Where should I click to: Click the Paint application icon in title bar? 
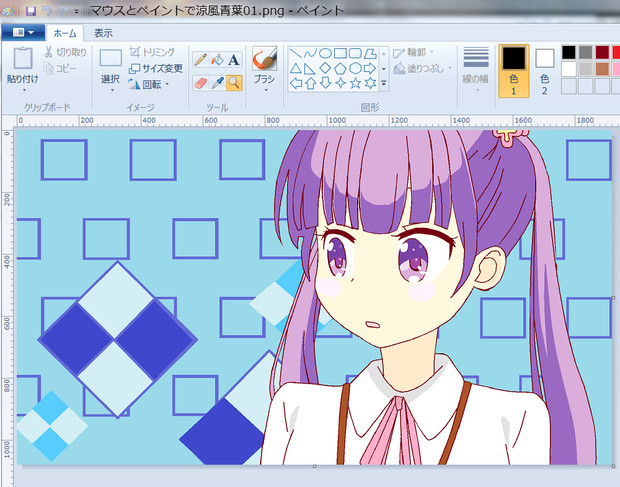(x=8, y=11)
